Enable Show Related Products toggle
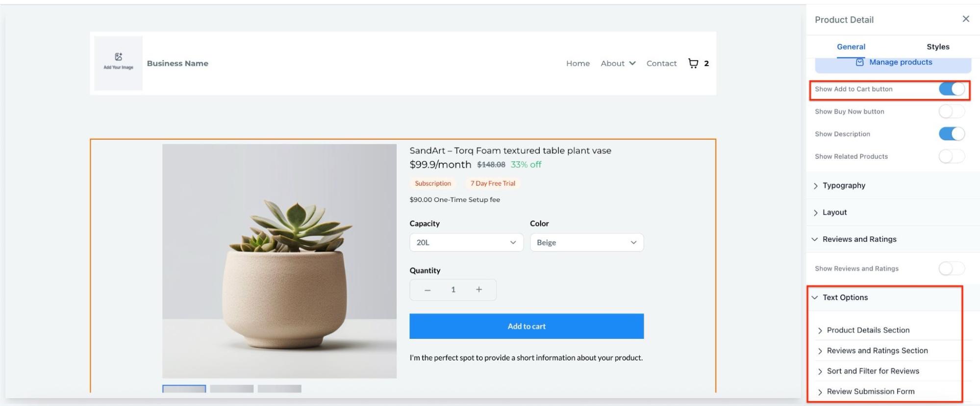Image resolution: width=980 pixels, height=406 pixels. (x=952, y=156)
